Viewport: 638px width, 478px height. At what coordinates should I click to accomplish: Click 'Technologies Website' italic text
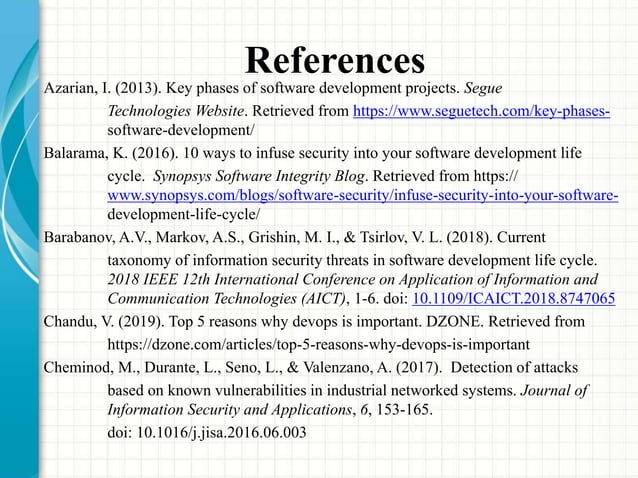point(176,111)
